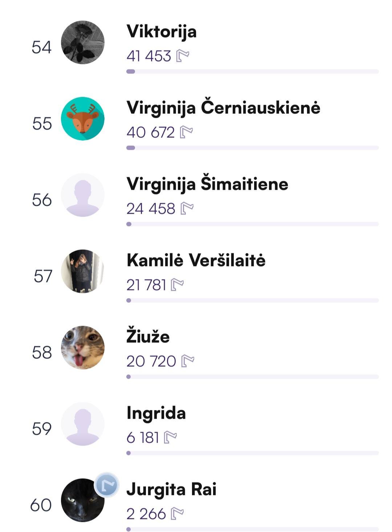Tap the flag icon next to 6 181
This screenshot has height=532, width=392.
pos(170,438)
